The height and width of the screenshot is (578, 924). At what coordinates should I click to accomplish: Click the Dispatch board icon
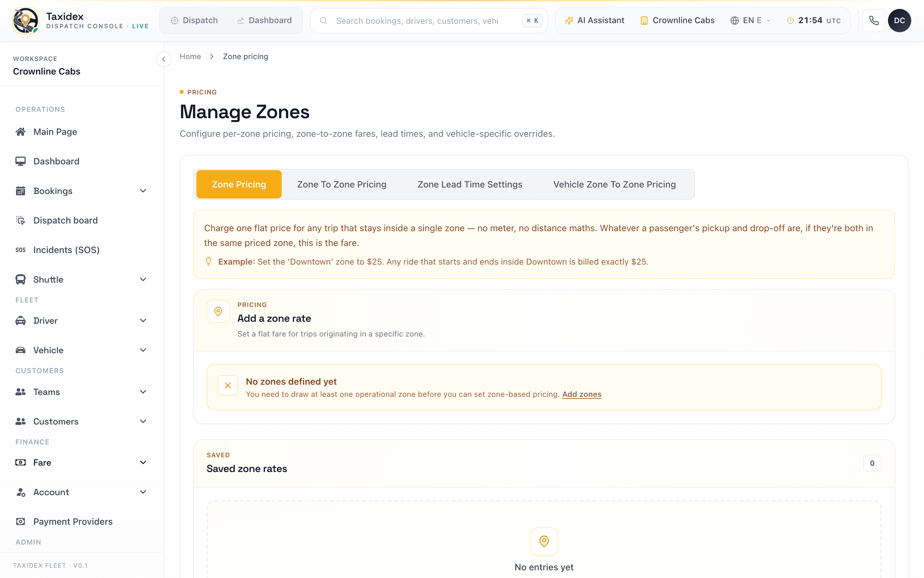click(x=21, y=220)
